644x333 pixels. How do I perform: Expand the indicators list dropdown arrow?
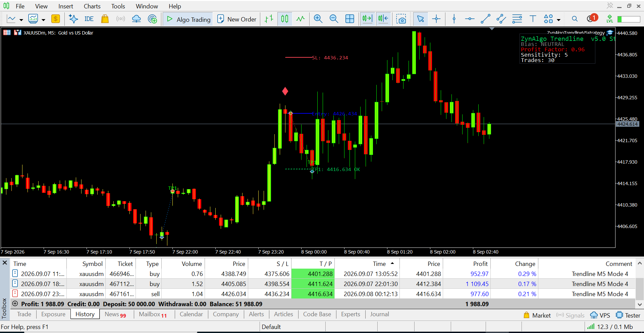tap(43, 20)
